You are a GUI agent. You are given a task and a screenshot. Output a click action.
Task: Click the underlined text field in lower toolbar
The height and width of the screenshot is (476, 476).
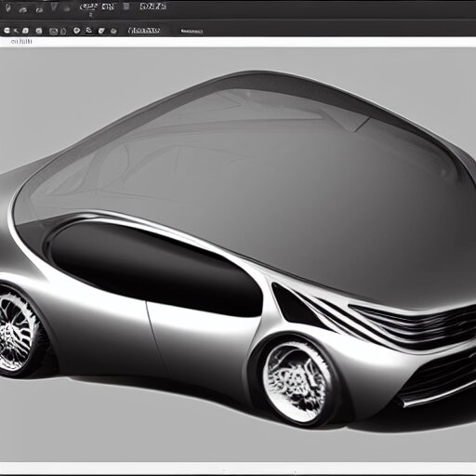[144, 31]
